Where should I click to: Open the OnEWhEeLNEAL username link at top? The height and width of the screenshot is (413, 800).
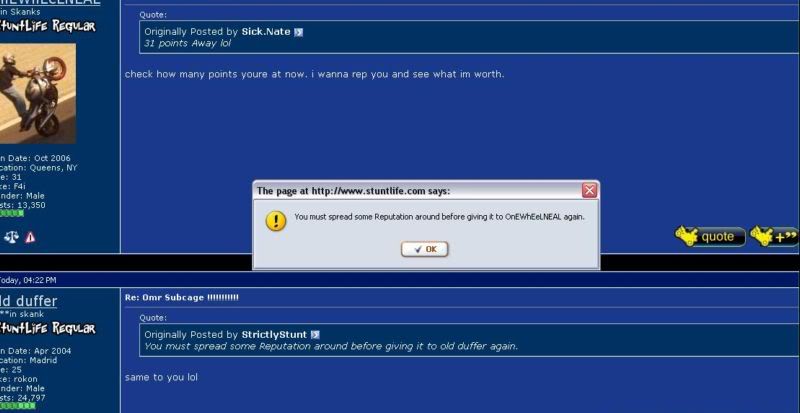pyautogui.click(x=50, y=2)
